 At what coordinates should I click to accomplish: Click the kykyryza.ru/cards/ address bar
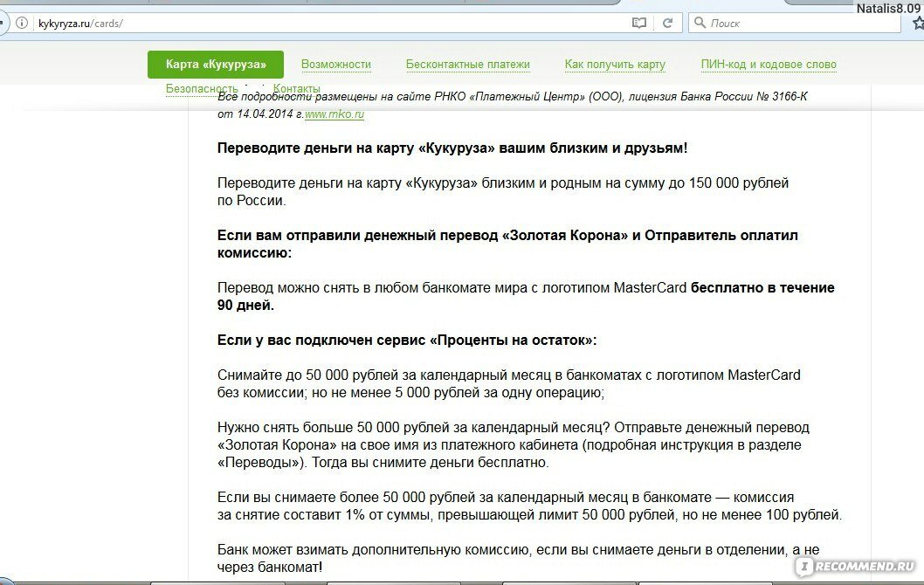click(330, 23)
